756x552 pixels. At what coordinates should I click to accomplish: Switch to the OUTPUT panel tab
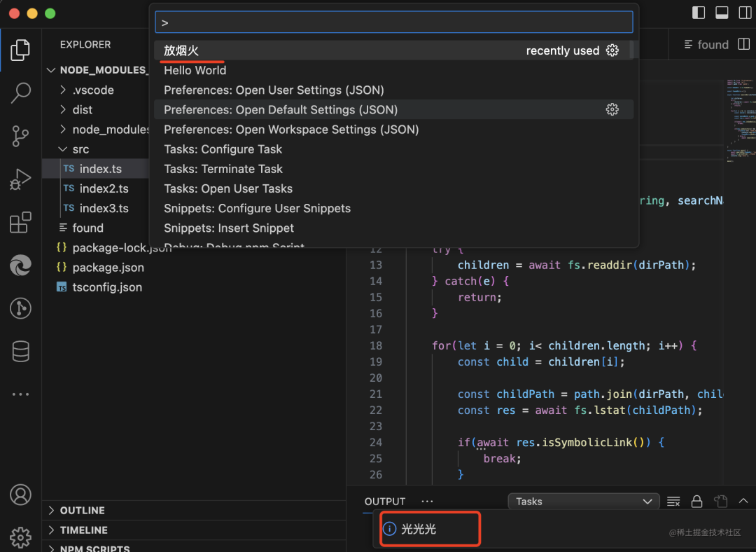pos(385,502)
